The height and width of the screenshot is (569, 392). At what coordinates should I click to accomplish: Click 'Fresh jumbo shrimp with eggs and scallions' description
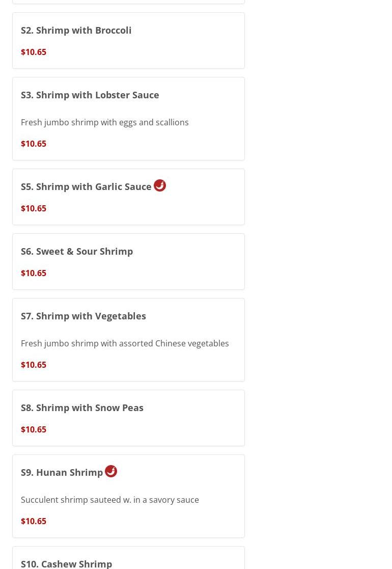105,122
